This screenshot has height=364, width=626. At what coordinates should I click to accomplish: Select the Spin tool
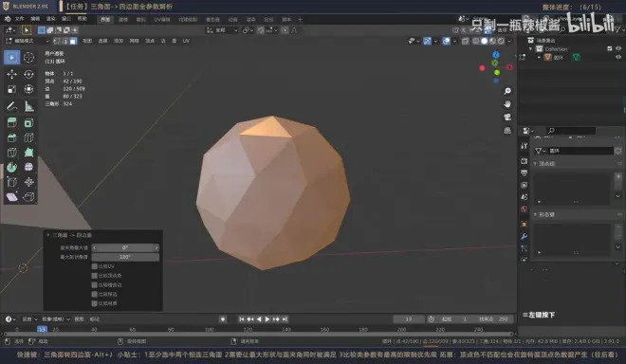[x=12, y=167]
